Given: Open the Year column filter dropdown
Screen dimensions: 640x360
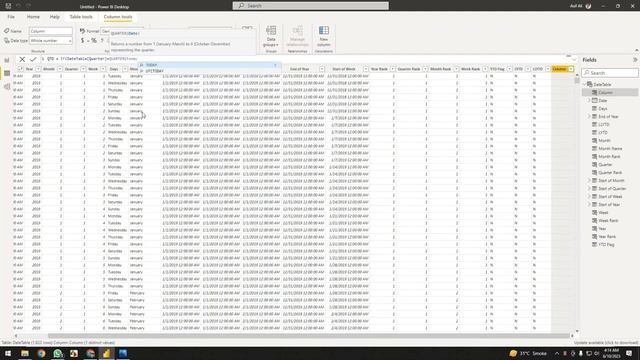Looking at the screenshot, I should tap(38, 69).
